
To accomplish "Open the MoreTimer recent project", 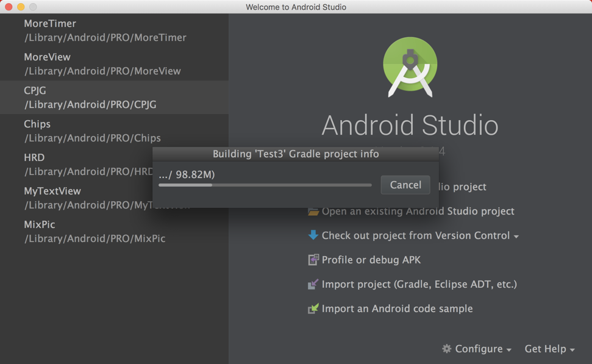I will (114, 30).
